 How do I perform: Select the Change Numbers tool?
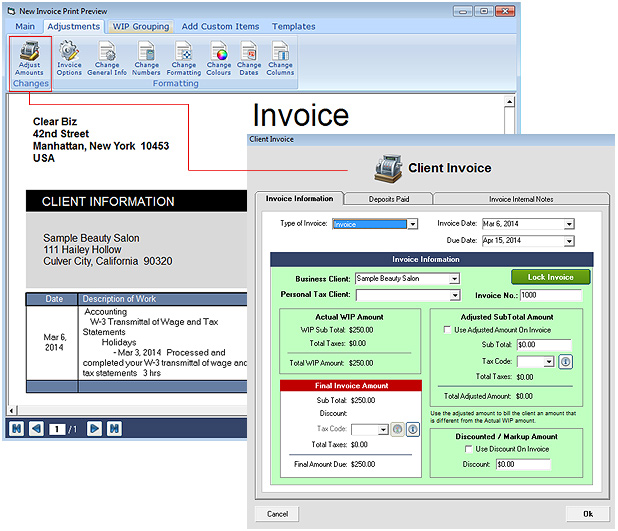coord(146,58)
